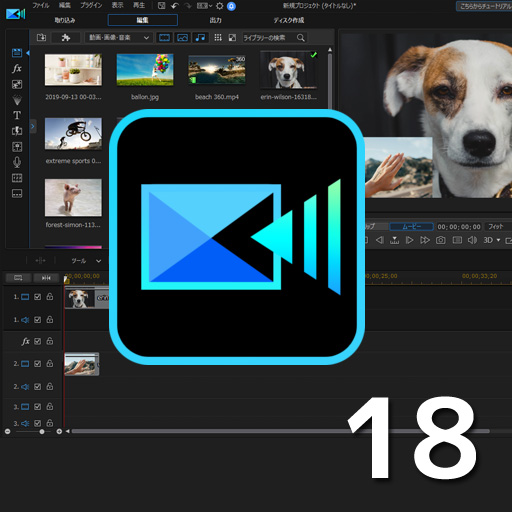Open the ファイル menu
Viewport: 512px width, 512px height.
[41, 5]
